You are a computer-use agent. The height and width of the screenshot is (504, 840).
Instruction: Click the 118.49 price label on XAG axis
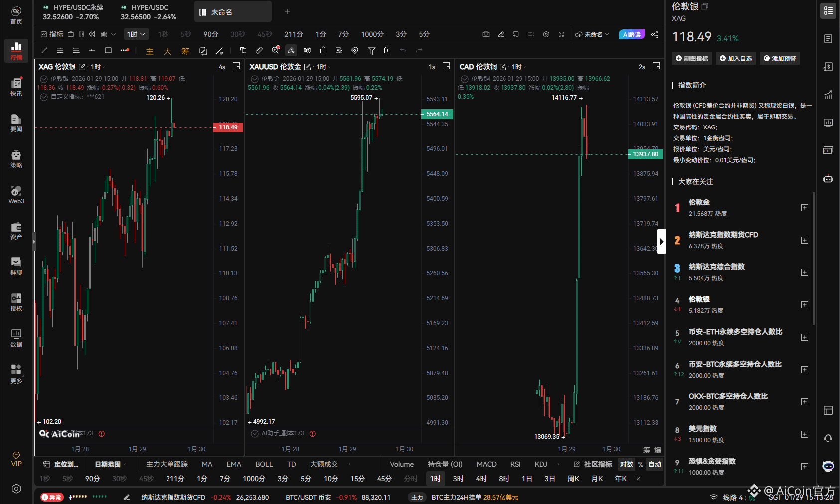(228, 127)
